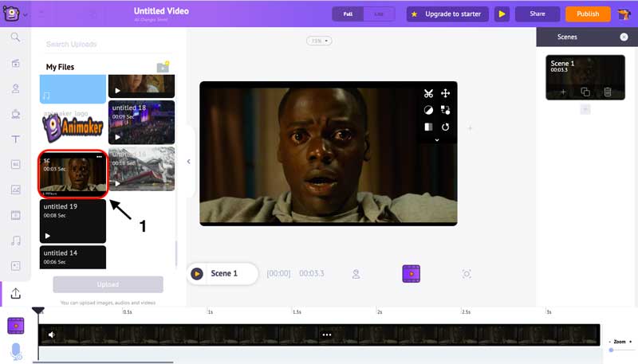Preview the video with yellow play button

pos(502,14)
